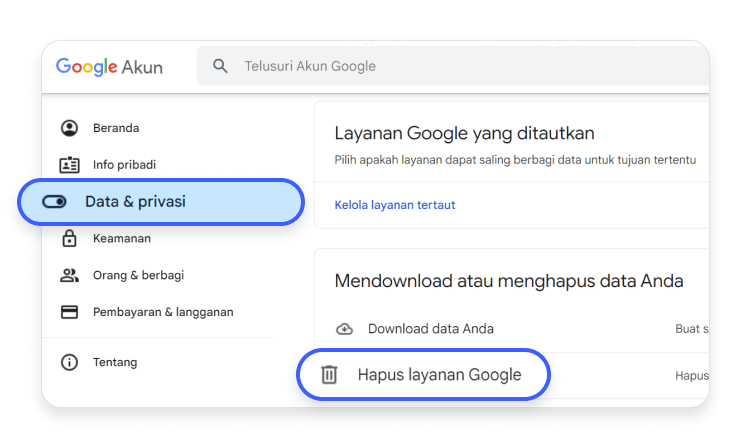Open Download data Anda option
Screen dimensions: 750x448
click(x=430, y=329)
